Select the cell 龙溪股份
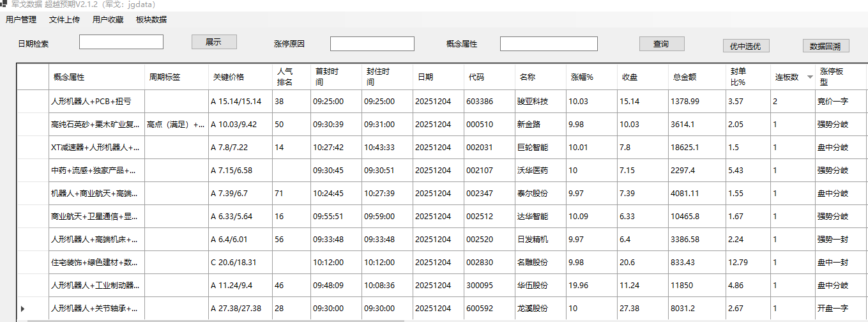The height and width of the screenshot is (322, 868). 541,309
